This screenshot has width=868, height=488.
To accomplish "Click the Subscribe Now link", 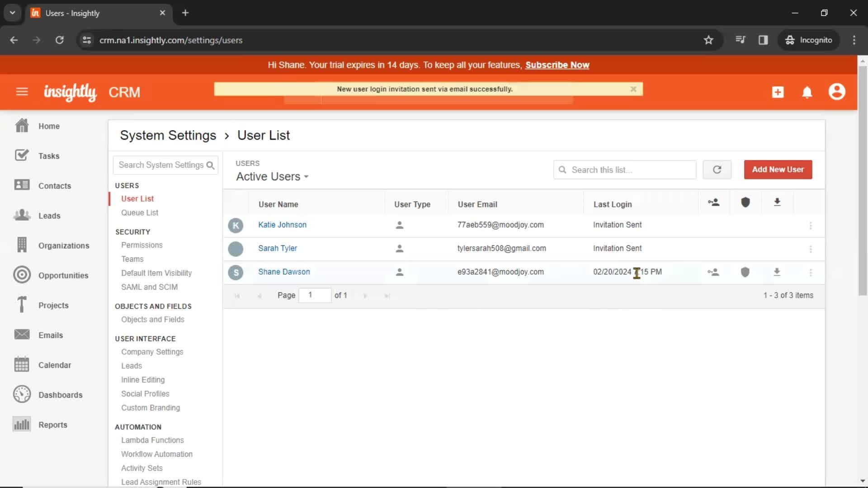I will tap(557, 65).
